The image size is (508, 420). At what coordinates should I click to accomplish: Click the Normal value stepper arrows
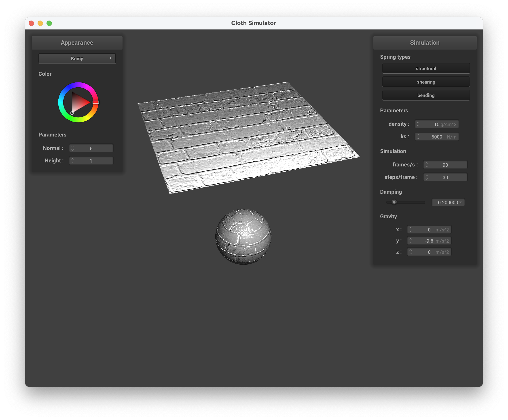point(73,148)
